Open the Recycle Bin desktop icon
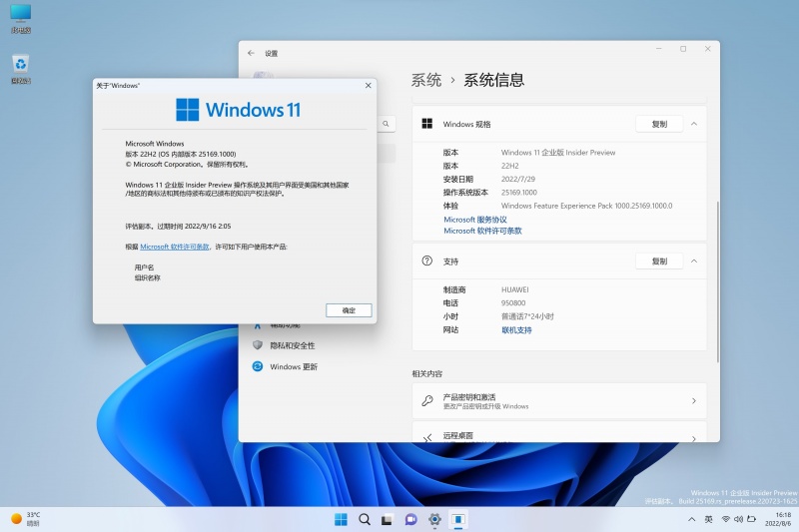This screenshot has height=532, width=799. [x=20, y=69]
